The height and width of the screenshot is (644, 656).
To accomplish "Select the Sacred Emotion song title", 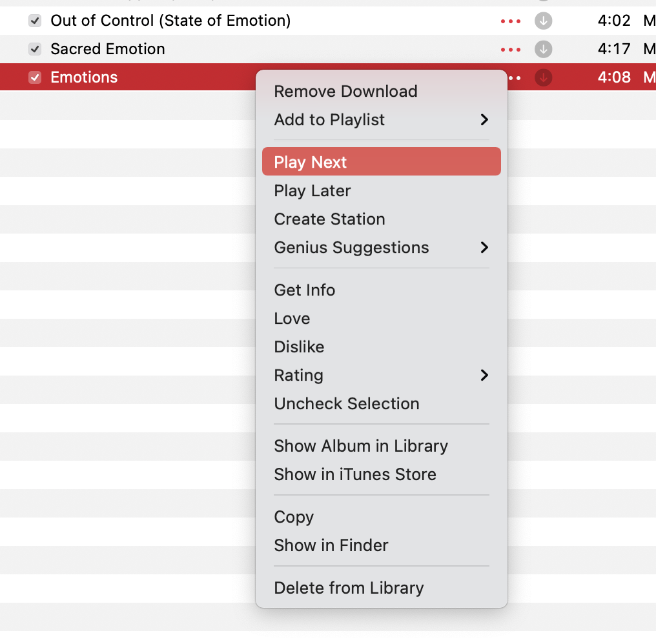I will tap(108, 49).
